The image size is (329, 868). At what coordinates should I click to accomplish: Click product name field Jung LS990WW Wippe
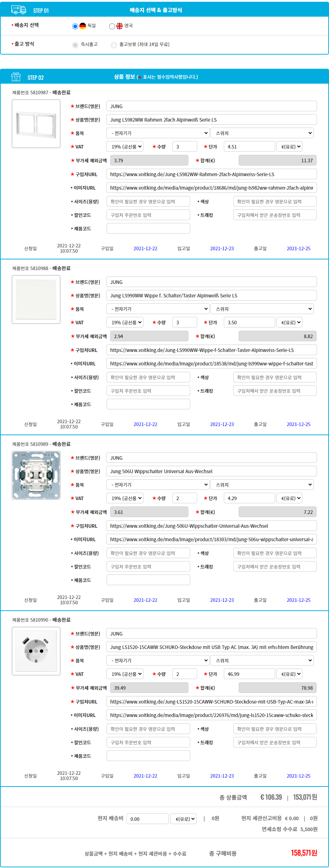211,295
